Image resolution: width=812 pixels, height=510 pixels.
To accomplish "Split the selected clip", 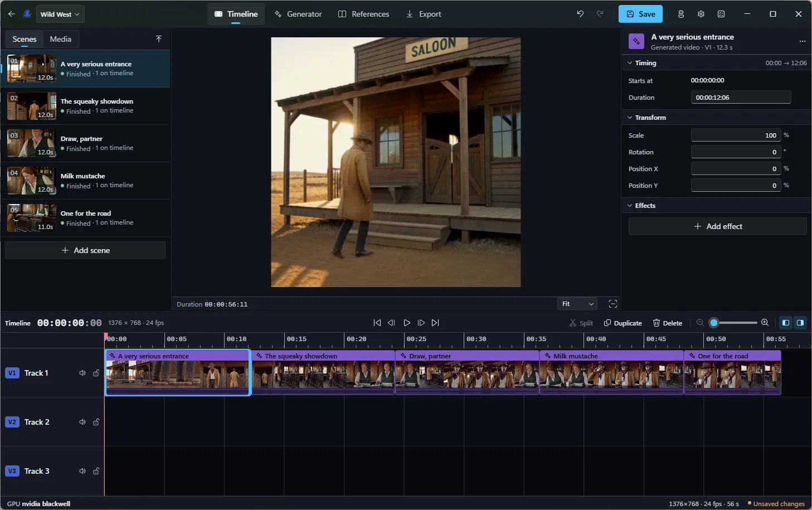I will pyautogui.click(x=581, y=323).
